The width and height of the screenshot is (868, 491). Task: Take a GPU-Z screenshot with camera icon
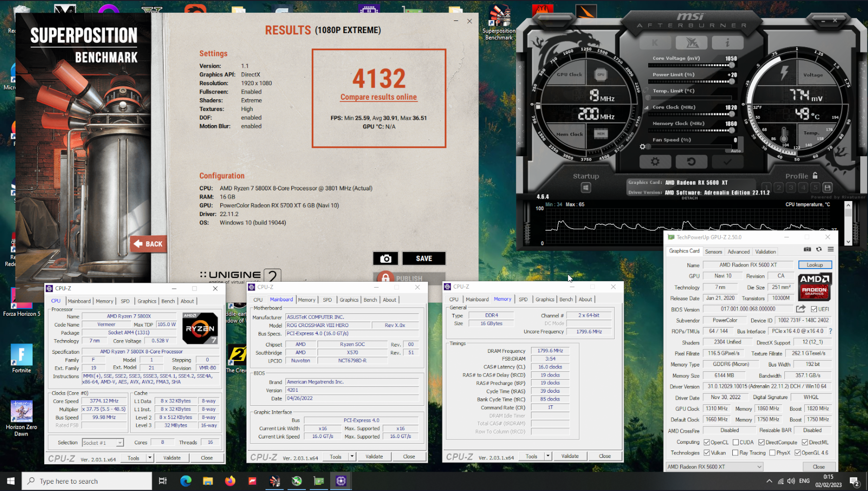tap(807, 249)
